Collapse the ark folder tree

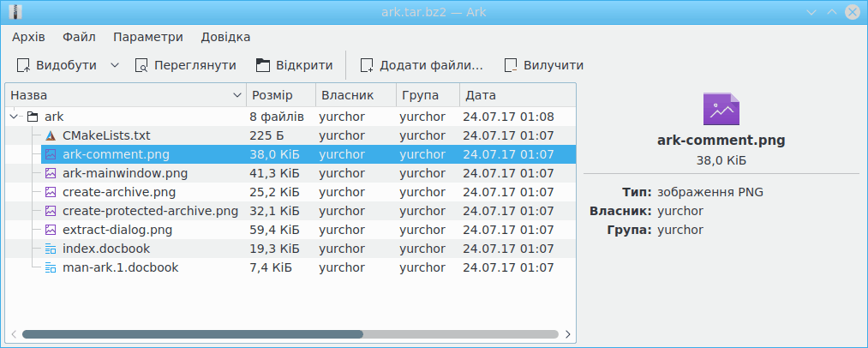click(15, 117)
